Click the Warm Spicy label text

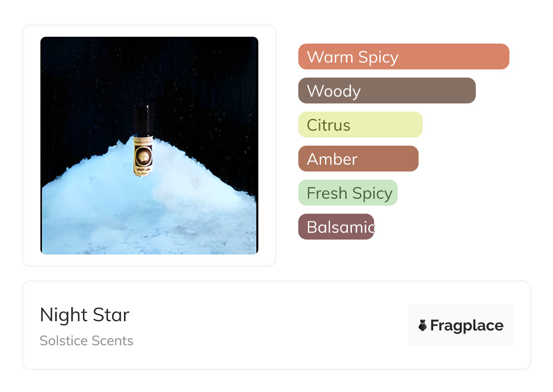pyautogui.click(x=352, y=57)
